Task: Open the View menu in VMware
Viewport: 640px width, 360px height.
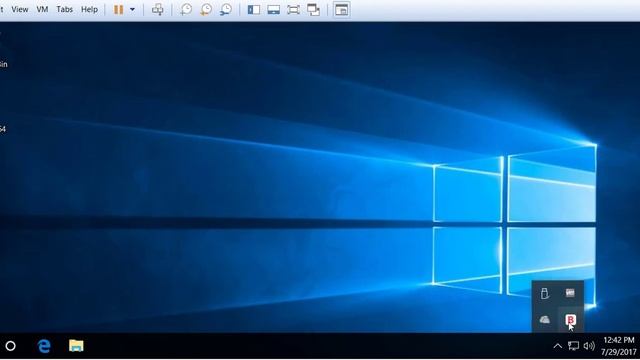Action: (20, 9)
